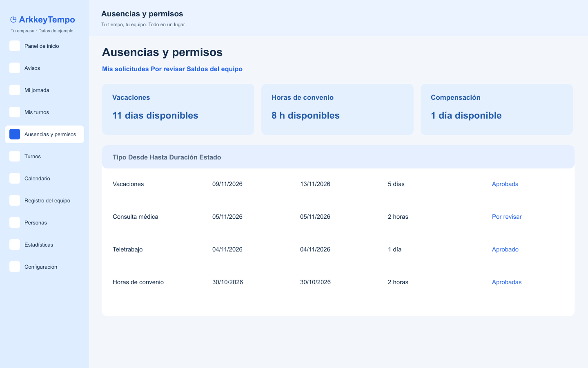588x368 pixels.
Task: Click Aprobada status of Vacaciones row
Action: 505,184
